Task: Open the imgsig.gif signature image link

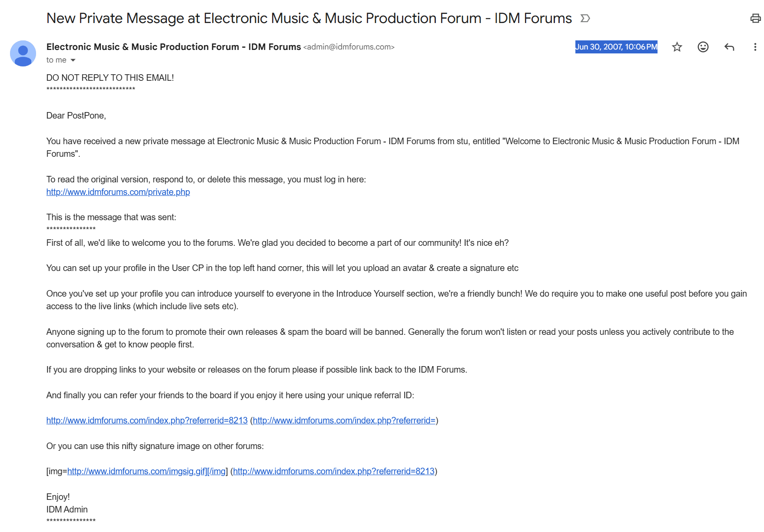Action: [137, 471]
